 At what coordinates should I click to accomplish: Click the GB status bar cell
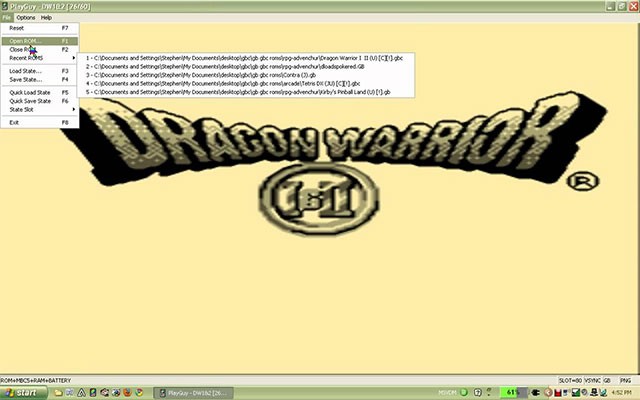click(x=607, y=380)
